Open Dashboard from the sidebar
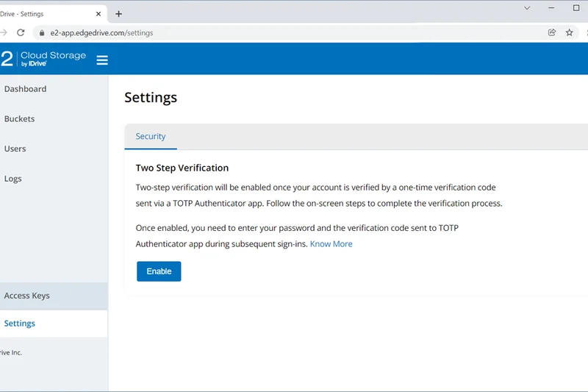588x392 pixels. click(25, 89)
